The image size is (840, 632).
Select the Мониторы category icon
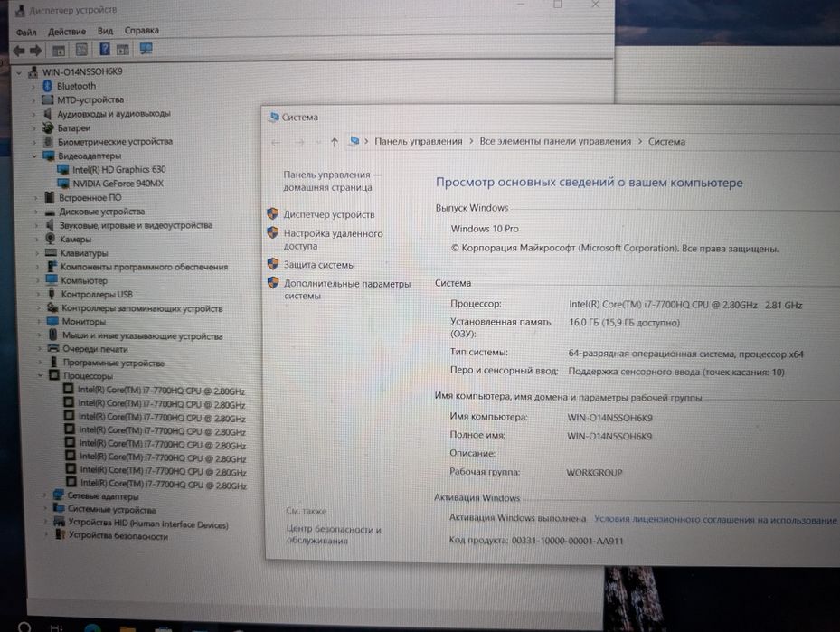52,321
